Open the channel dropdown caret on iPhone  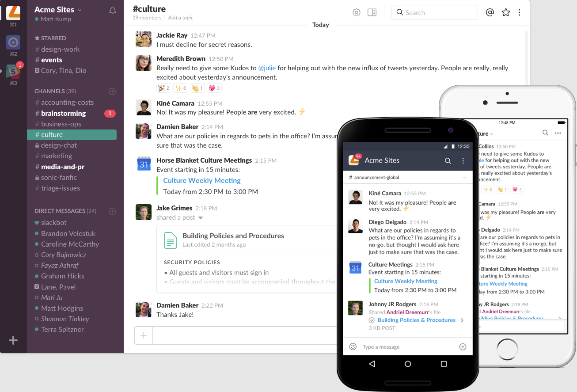[492, 134]
